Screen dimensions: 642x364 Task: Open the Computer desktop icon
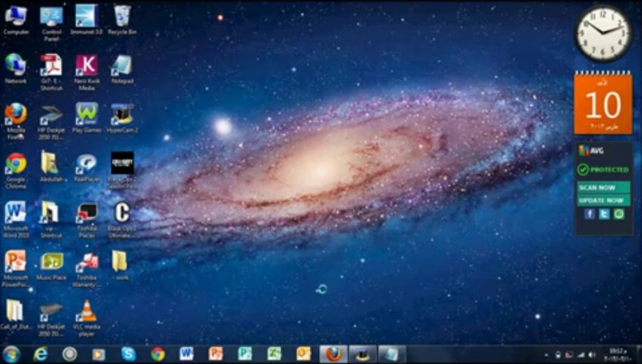click(16, 19)
